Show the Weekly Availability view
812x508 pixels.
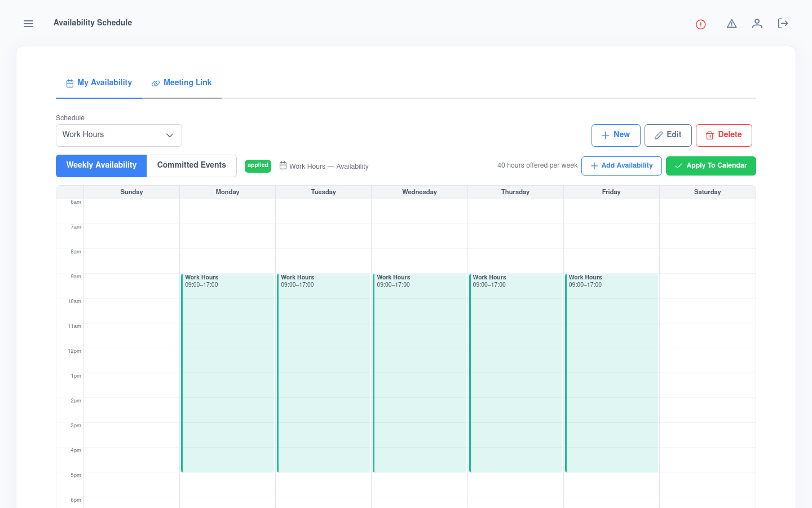click(x=101, y=166)
